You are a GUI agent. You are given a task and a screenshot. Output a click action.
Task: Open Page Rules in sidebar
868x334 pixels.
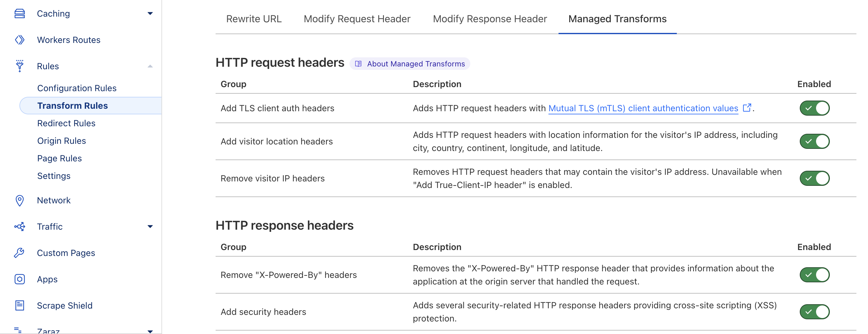coord(59,158)
